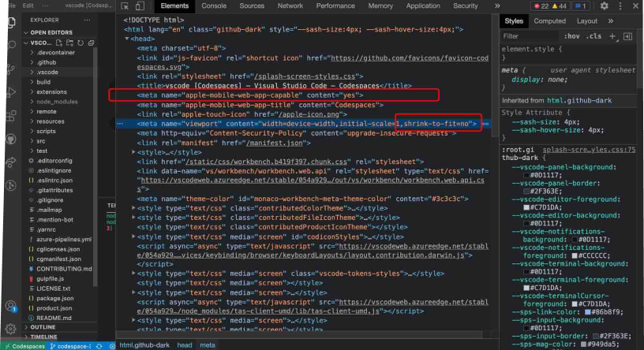Click the issues counter badge
The width and height of the screenshot is (644, 350).
580,6
